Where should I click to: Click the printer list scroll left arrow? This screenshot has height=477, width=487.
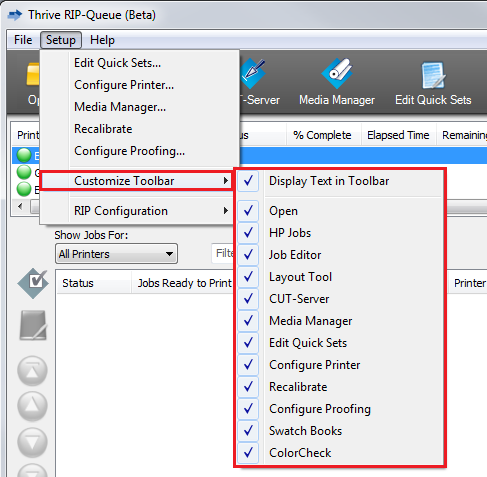pos(20,206)
